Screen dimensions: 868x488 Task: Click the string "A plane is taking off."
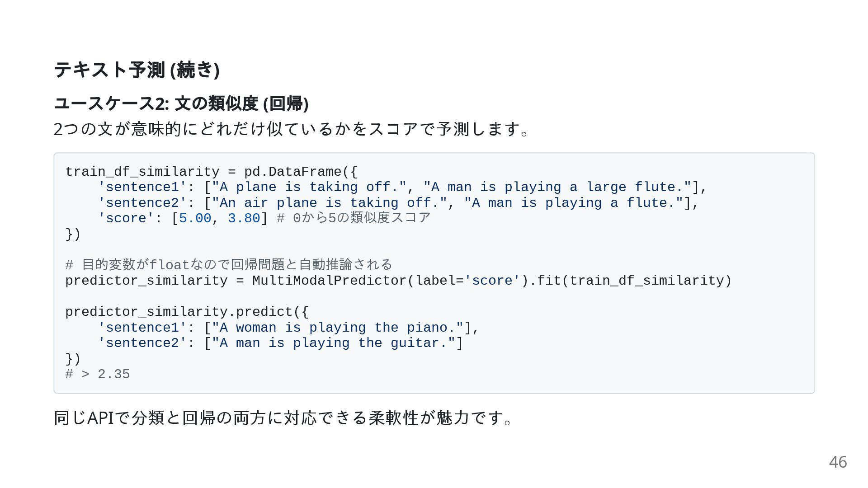(309, 187)
